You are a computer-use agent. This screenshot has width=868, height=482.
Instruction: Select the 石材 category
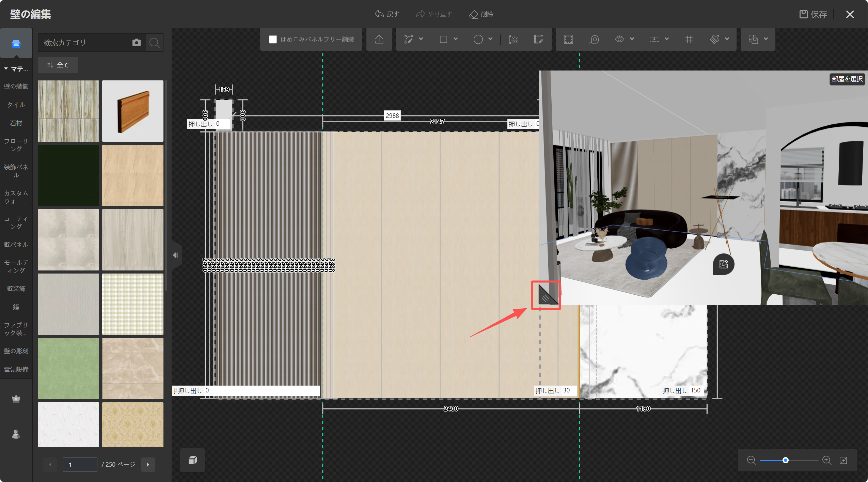[x=16, y=123]
